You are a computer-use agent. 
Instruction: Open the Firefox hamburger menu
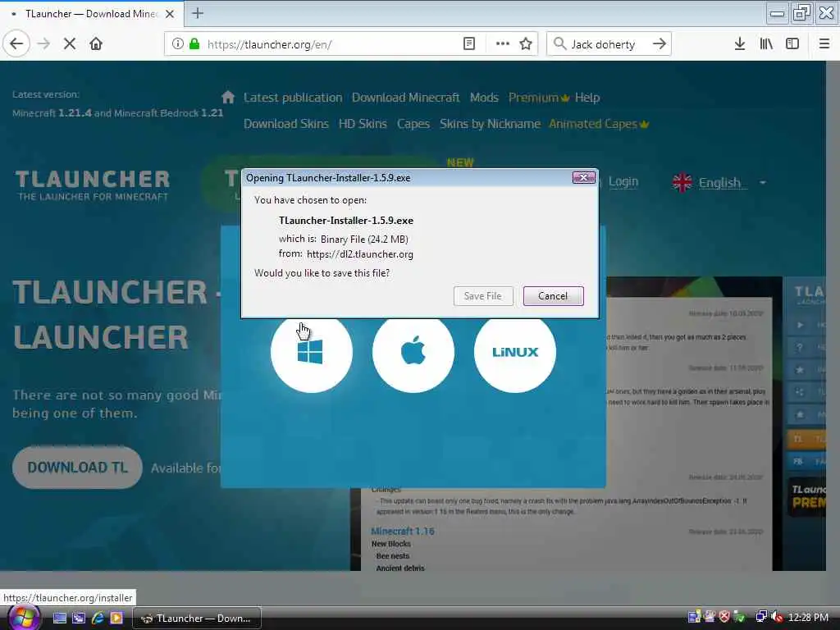point(824,43)
